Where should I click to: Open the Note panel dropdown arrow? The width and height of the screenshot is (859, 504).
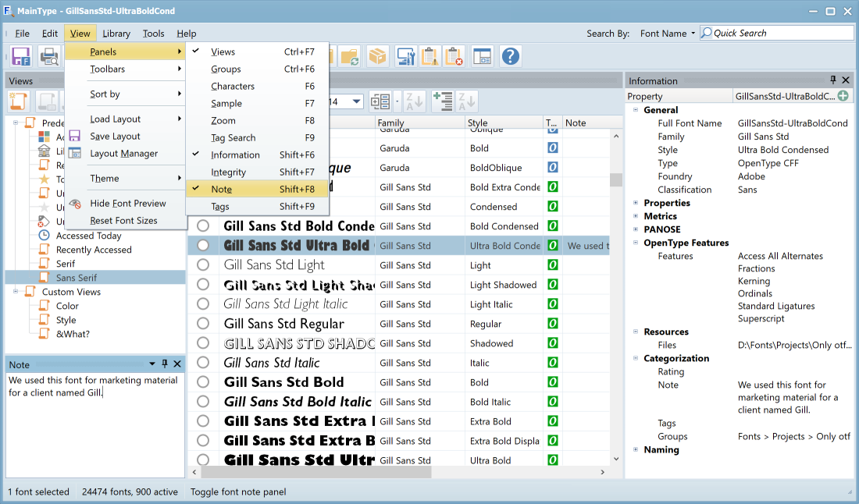click(x=152, y=364)
